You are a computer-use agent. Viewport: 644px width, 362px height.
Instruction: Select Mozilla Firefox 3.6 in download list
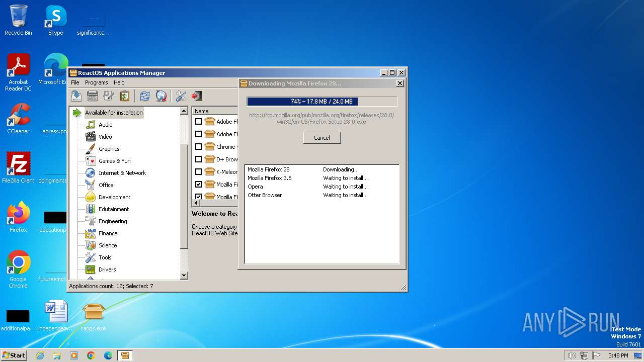270,178
